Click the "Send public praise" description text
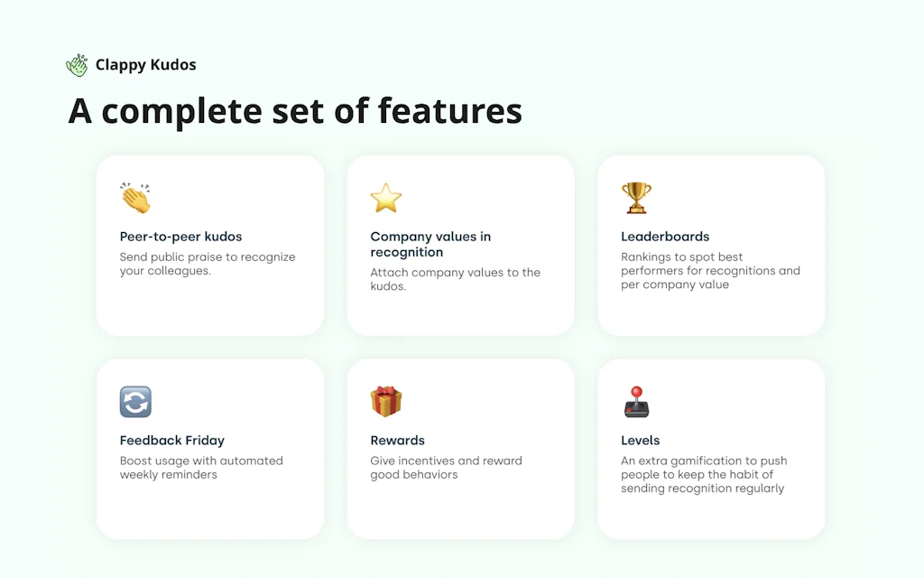Screen dimensions: 924x578 207,264
